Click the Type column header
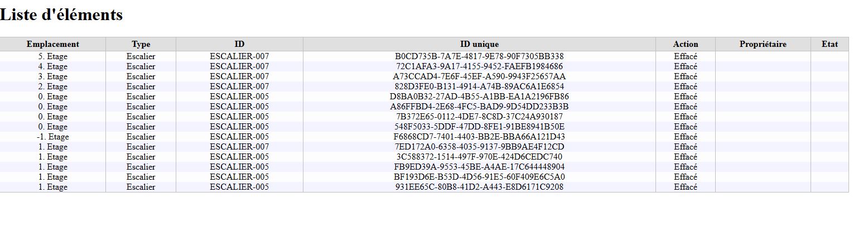868x226 pixels. tap(141, 44)
